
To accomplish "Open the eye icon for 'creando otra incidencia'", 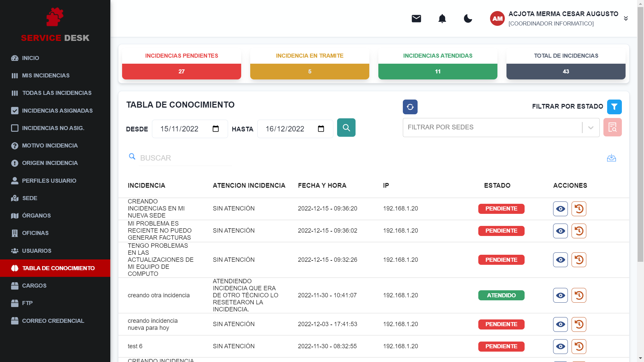I will [560, 295].
